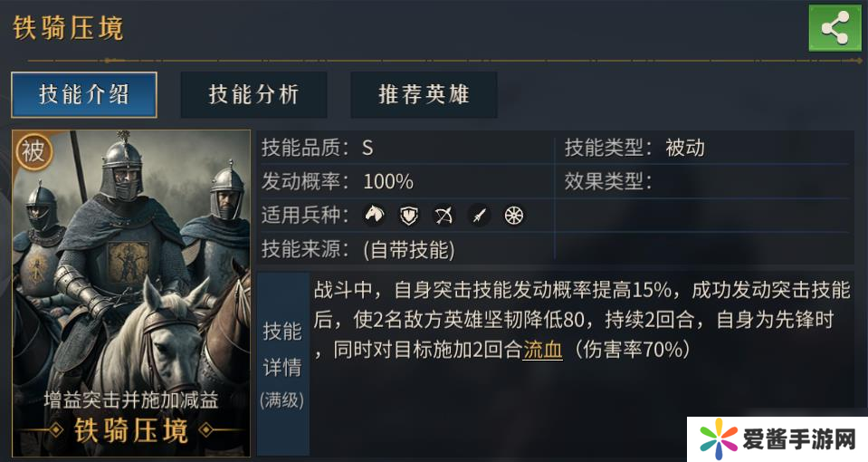Click the 铁骑压境 title heading
This screenshot has width=868, height=462.
point(68,28)
